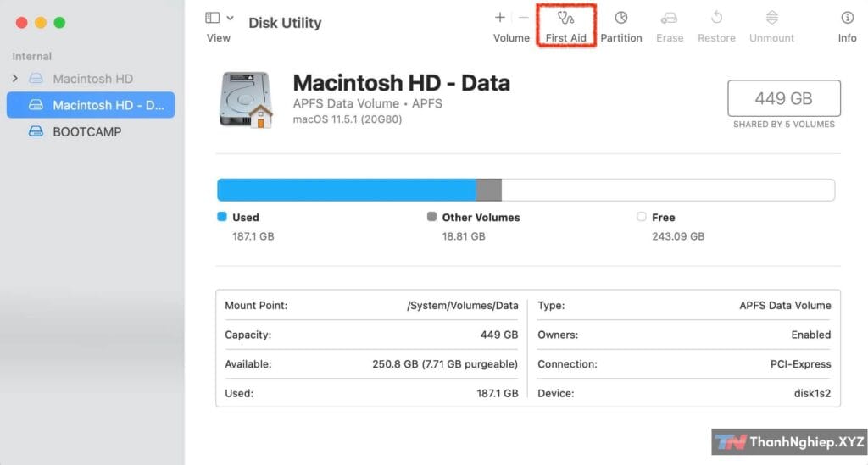Open the Info icon

coord(847,18)
